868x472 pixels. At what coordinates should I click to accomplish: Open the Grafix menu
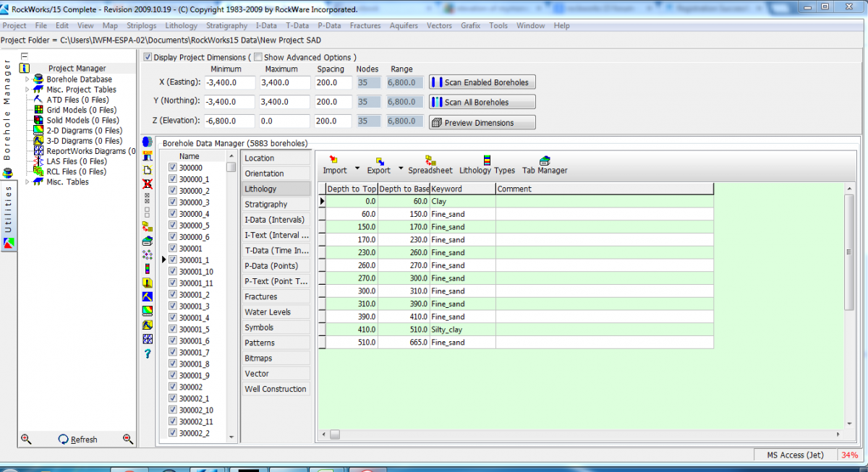point(471,25)
